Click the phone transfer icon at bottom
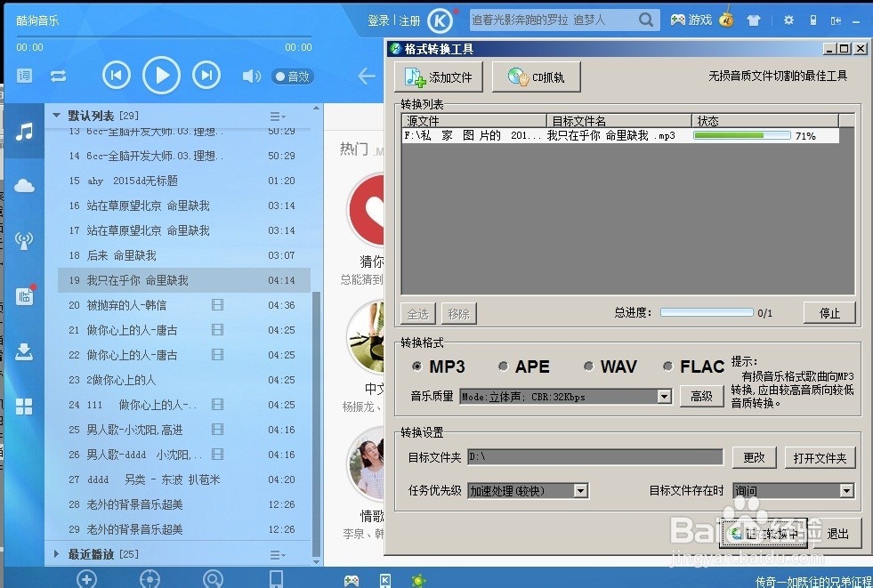Image resolution: width=873 pixels, height=588 pixels. click(x=276, y=579)
